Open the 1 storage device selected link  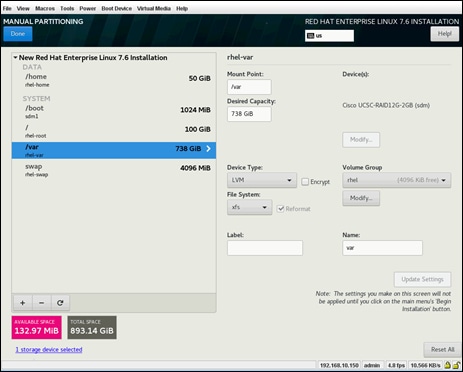coord(49,349)
